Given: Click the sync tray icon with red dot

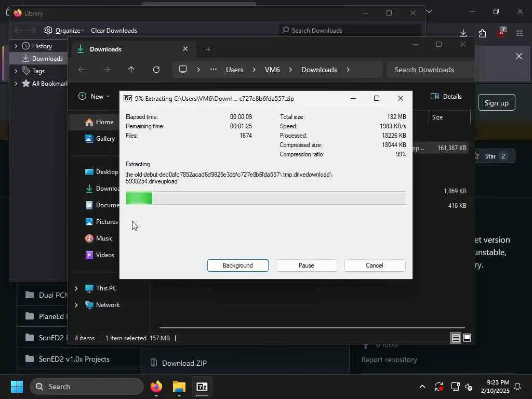Looking at the screenshot, I should (x=438, y=387).
